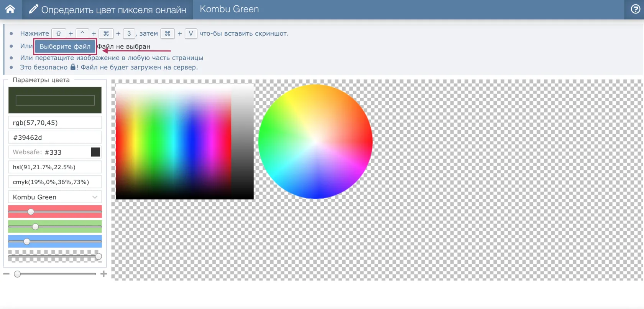Focus the hsl(91,21.7%,22.5%) field

55,167
